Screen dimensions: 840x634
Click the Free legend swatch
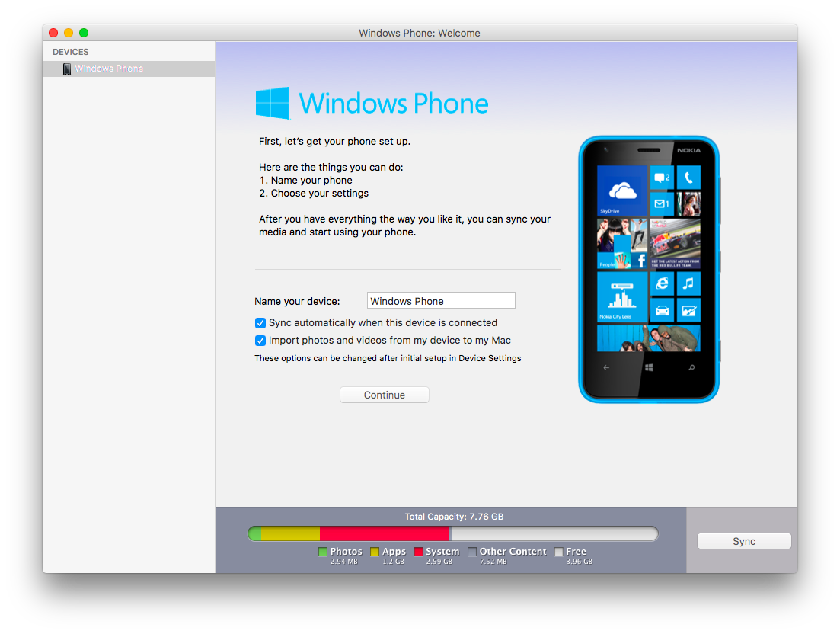point(559,552)
